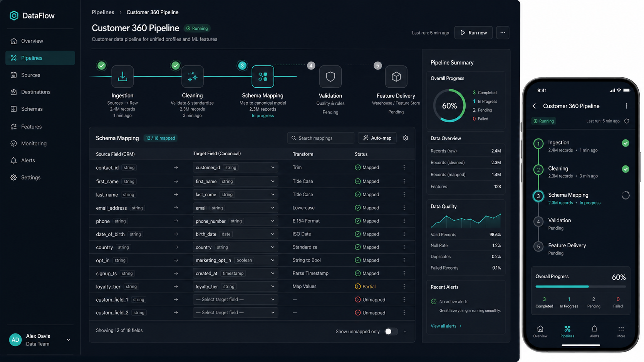This screenshot has height=362, width=644.
Task: Open Schemas in sidebar
Action: click(40, 109)
